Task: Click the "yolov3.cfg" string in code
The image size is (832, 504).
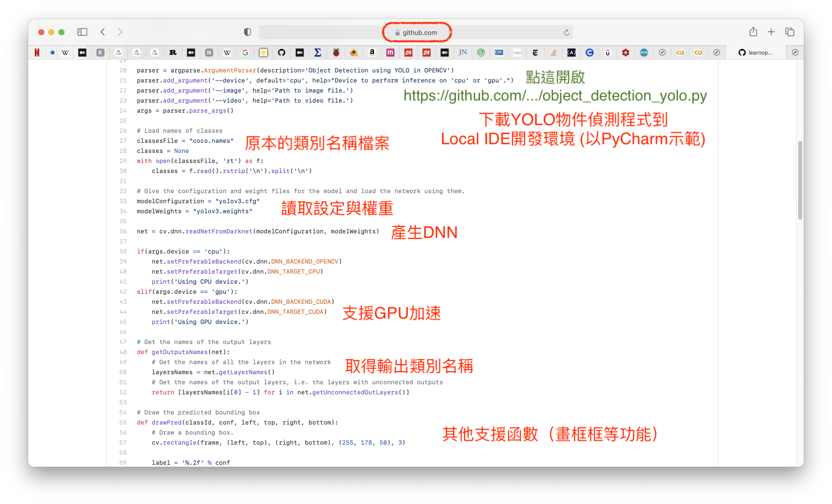Action: (x=238, y=201)
